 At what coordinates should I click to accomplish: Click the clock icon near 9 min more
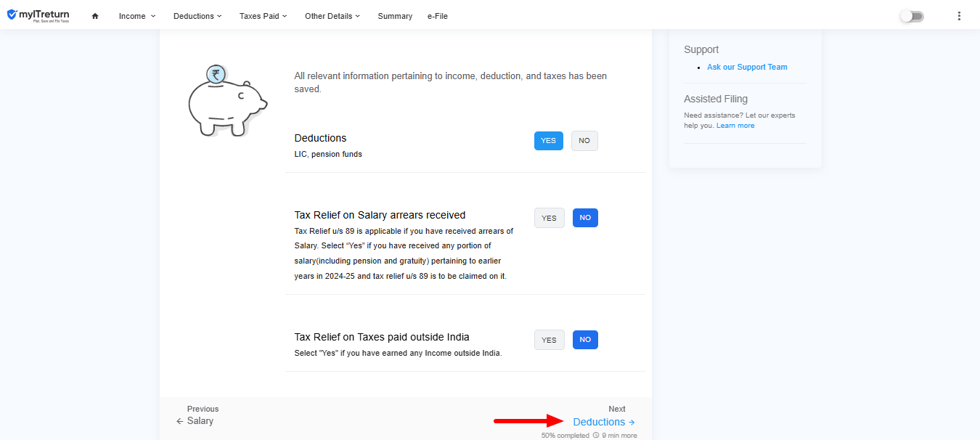pos(596,436)
